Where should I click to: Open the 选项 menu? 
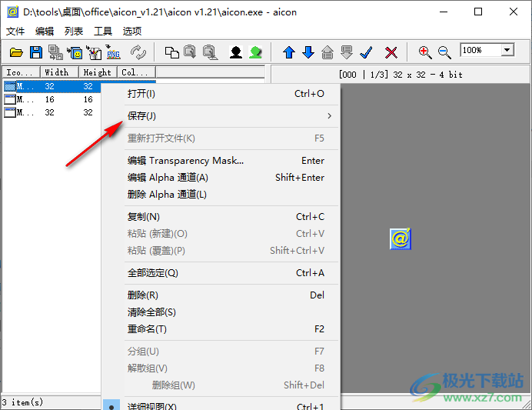tap(132, 32)
